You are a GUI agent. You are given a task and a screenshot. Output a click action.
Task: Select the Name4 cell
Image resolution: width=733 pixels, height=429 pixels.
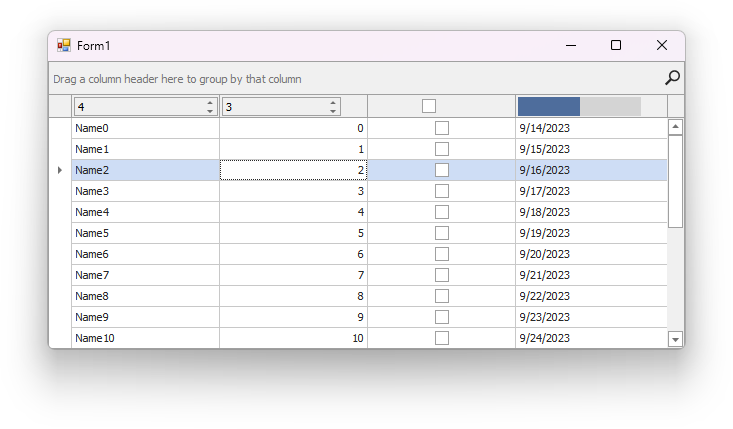[x=144, y=212]
